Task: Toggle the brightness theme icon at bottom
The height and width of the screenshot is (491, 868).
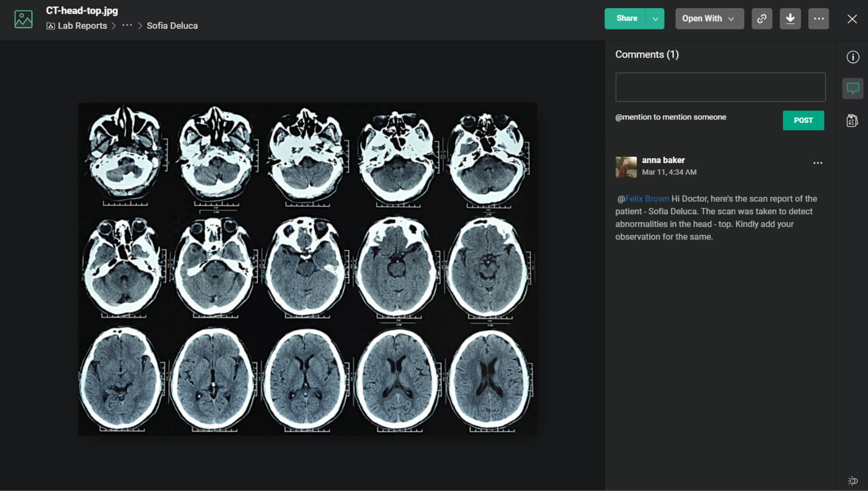Action: point(853,481)
